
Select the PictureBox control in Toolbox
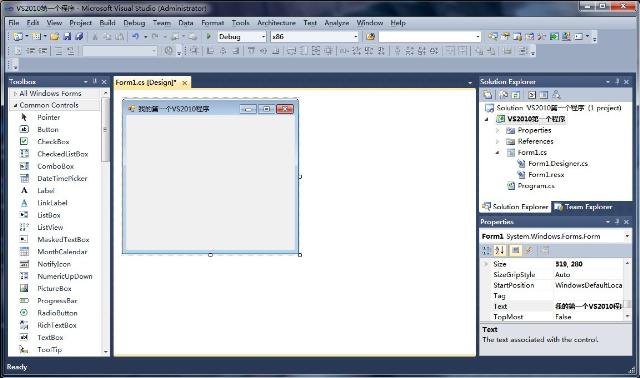pyautogui.click(x=54, y=289)
